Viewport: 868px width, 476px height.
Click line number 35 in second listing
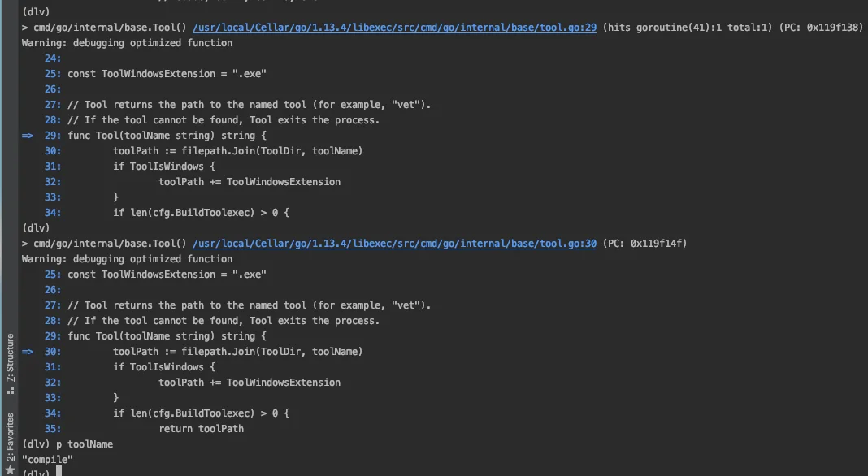click(53, 428)
